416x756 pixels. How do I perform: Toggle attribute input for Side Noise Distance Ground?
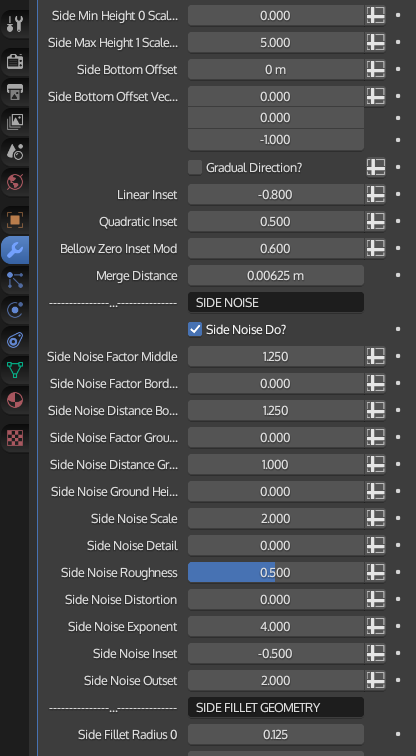pos(375,465)
